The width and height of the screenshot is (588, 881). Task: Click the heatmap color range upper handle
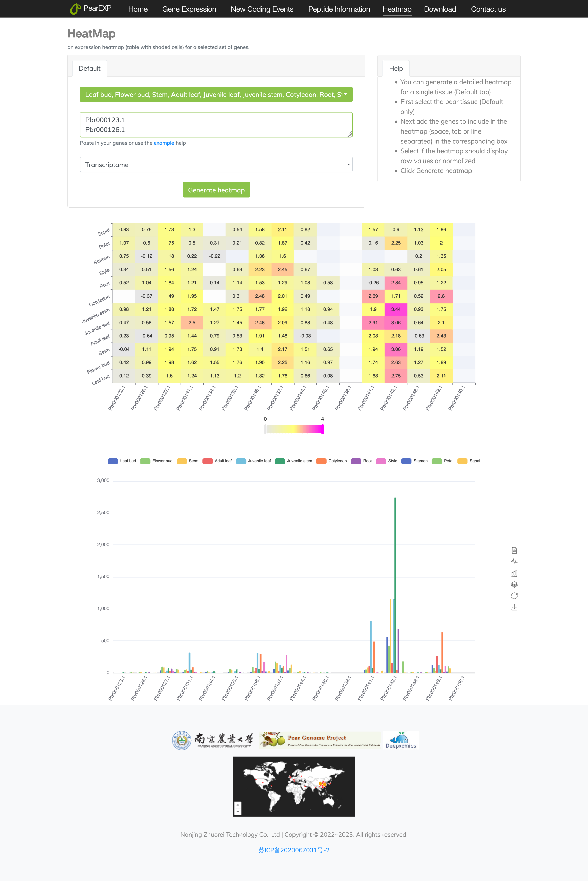[322, 429]
